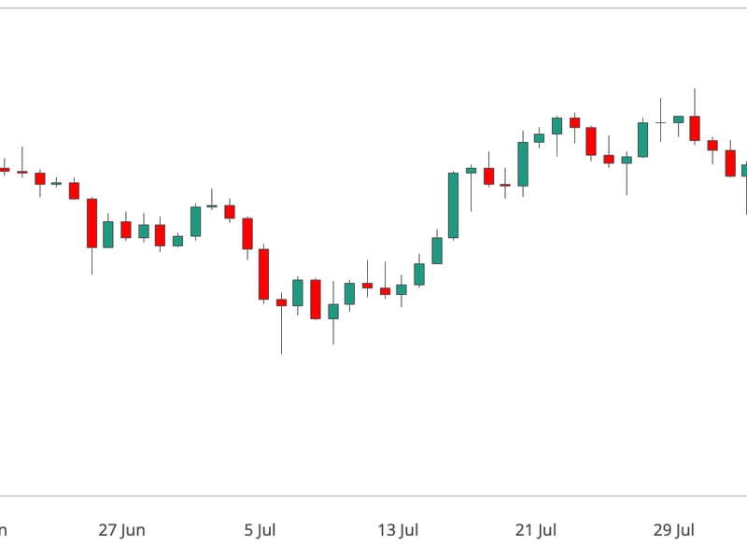Screen dimensions: 747x560
Task: Select the red candle on 8 Jul
Action: 316,299
